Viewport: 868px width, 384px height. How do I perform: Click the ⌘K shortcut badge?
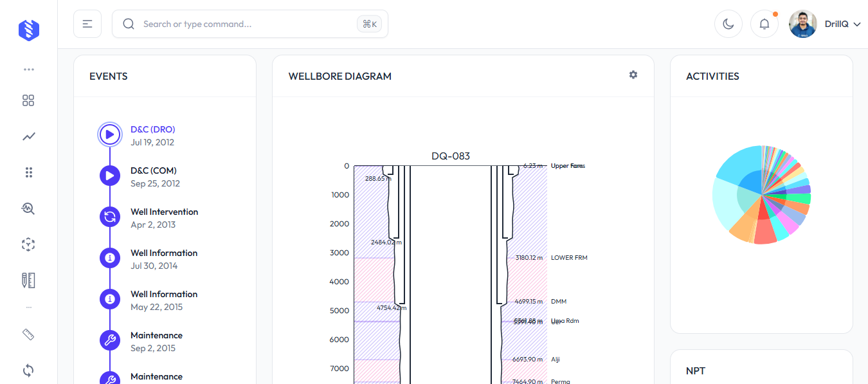[370, 24]
